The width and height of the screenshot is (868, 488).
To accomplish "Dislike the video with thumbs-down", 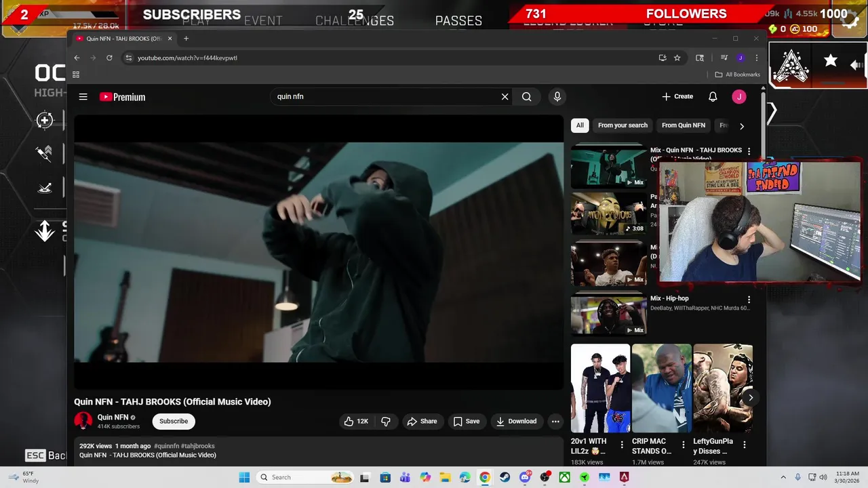I will pos(386,422).
